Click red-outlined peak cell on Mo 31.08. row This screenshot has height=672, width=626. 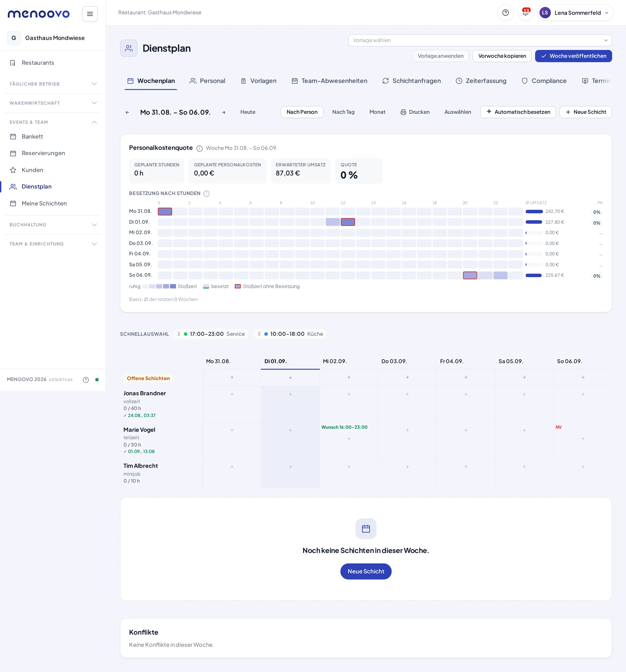(165, 212)
